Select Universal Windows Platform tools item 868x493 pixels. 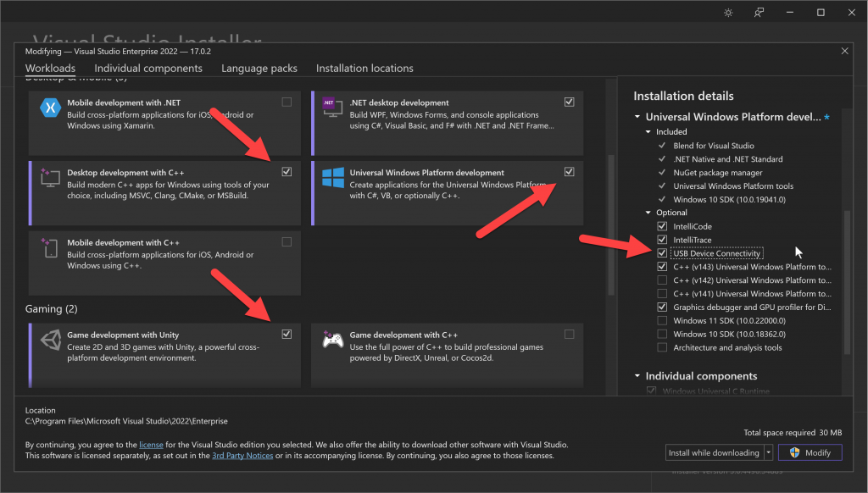click(x=733, y=186)
